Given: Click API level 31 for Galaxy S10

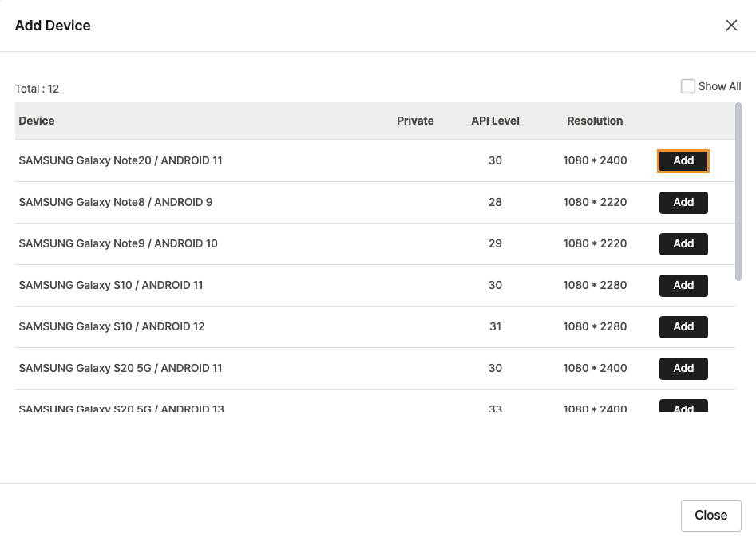Looking at the screenshot, I should coord(495,326).
